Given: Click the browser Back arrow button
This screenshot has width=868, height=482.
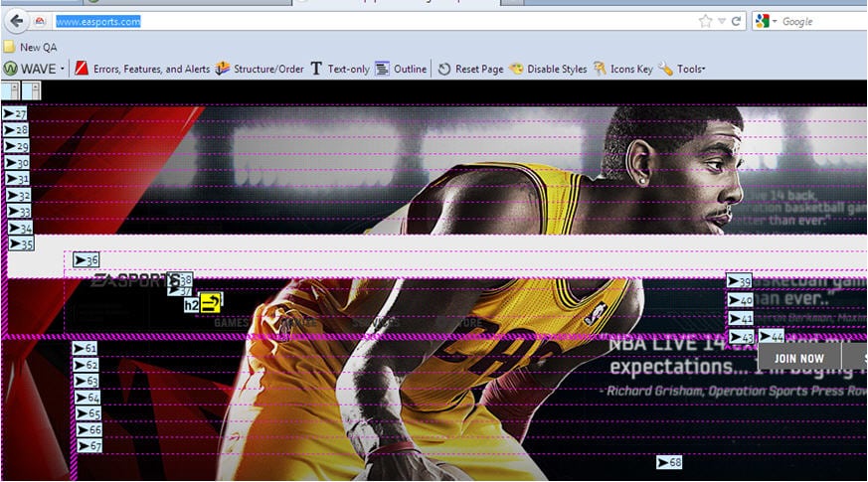Looking at the screenshot, I should pyautogui.click(x=16, y=21).
